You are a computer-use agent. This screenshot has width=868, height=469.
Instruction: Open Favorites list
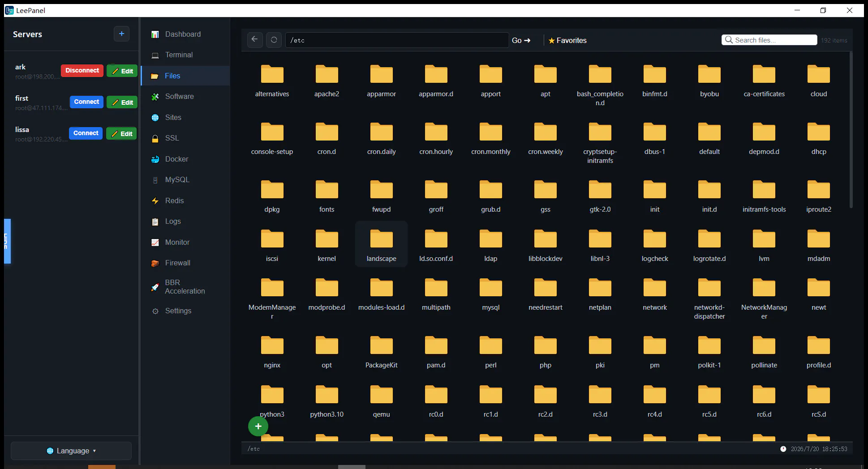[x=567, y=40]
